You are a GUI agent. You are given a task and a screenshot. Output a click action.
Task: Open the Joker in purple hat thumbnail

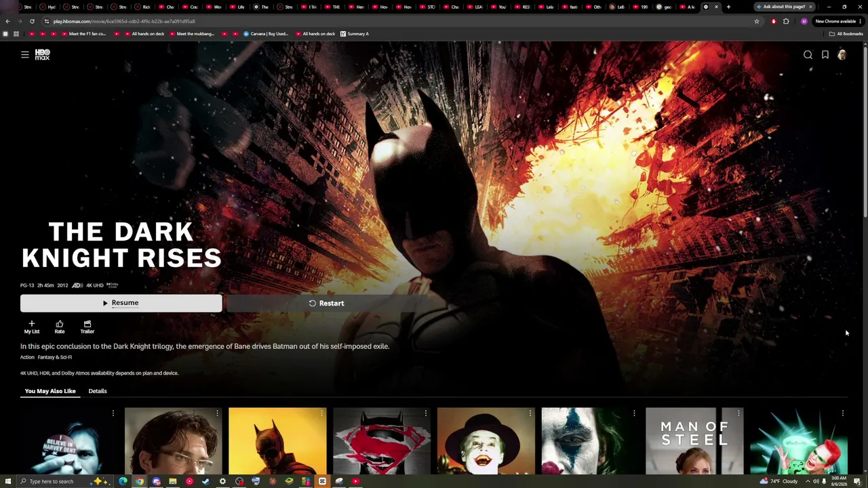pyautogui.click(x=486, y=441)
